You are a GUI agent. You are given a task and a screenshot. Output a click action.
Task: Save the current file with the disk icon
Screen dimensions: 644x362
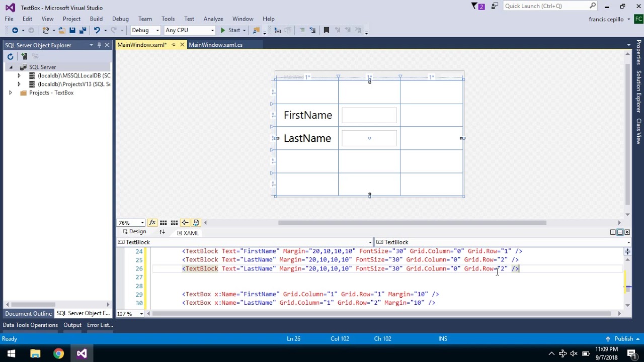point(72,30)
